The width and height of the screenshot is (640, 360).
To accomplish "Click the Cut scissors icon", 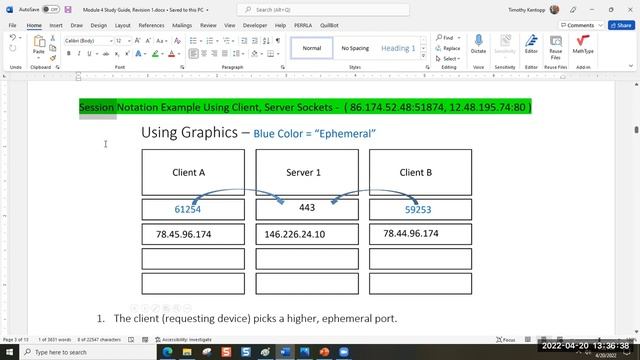I will click(53, 38).
